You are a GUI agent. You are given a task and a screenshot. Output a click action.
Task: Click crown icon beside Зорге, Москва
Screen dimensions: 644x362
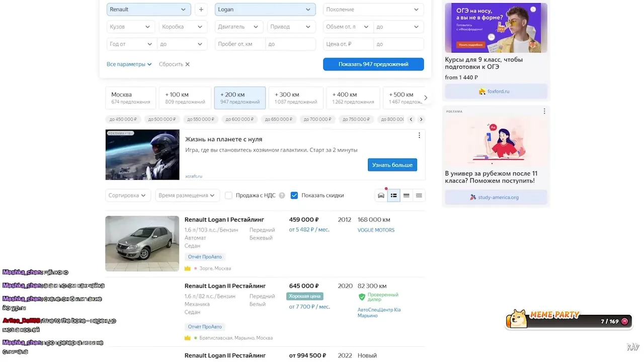pyautogui.click(x=188, y=268)
